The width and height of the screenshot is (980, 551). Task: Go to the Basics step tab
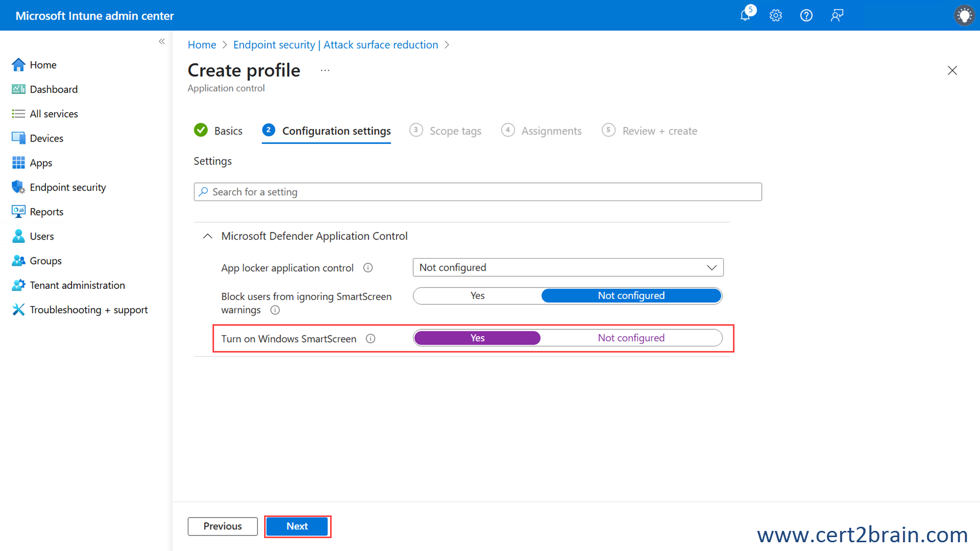[x=218, y=131]
